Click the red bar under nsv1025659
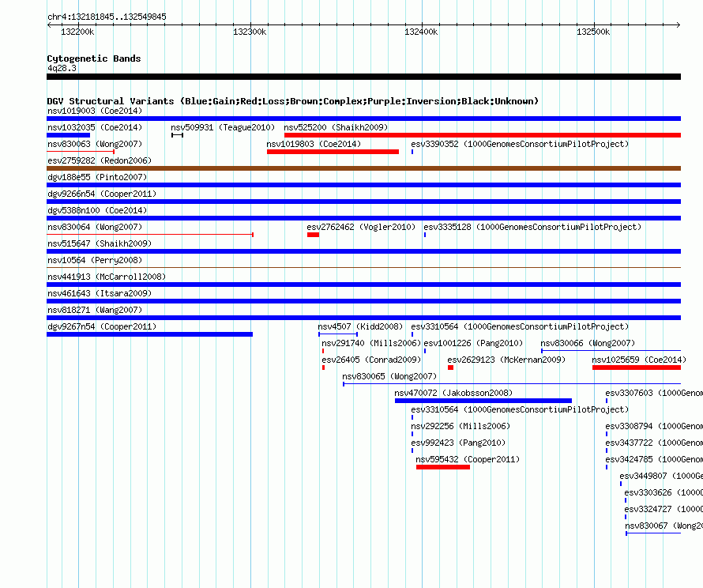This screenshot has width=703, height=588. coord(637,367)
